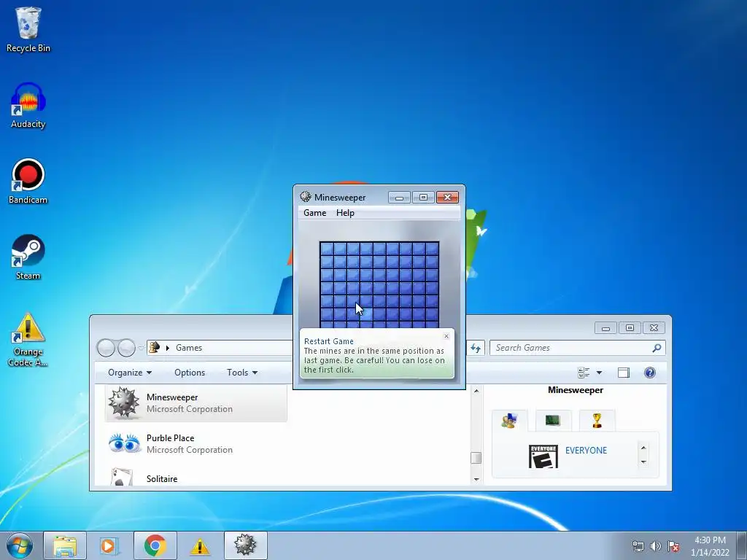Select the Orange Codec desktop shortcut
The width and height of the screenshot is (747, 560).
click(28, 339)
